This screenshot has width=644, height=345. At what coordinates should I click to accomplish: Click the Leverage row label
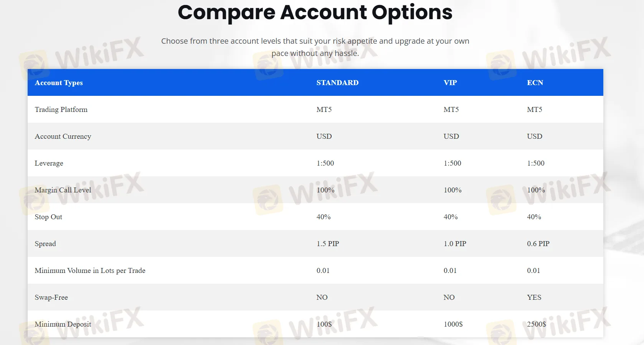[x=49, y=163]
